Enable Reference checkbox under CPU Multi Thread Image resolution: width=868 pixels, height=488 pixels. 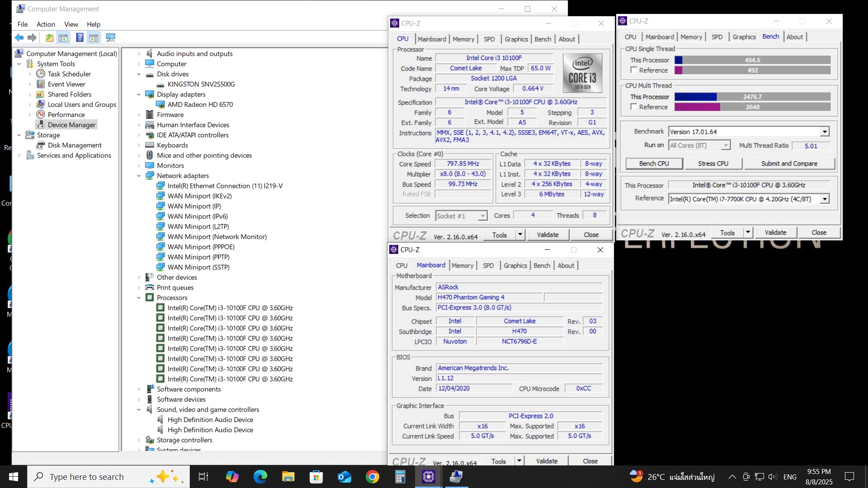634,107
